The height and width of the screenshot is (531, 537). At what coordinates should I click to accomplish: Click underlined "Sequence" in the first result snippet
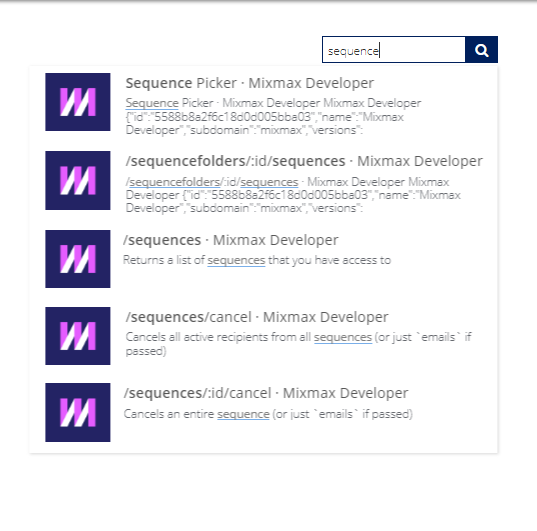(152, 103)
